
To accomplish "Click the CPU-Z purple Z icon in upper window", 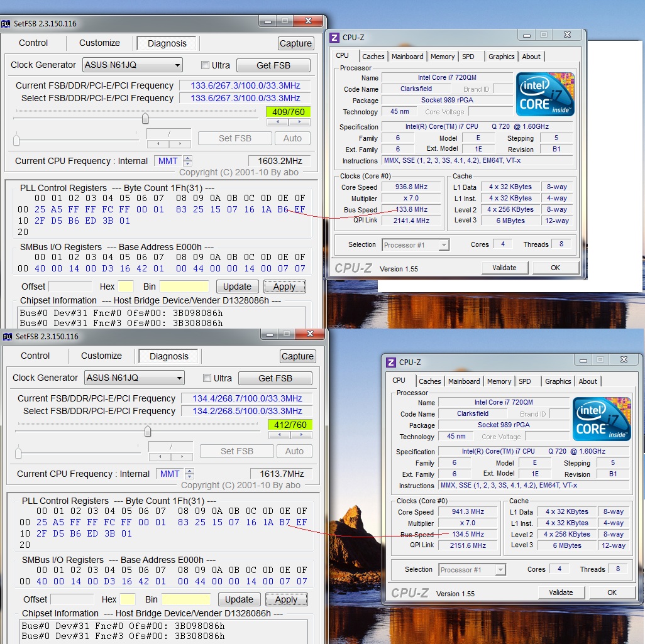I will coord(335,38).
